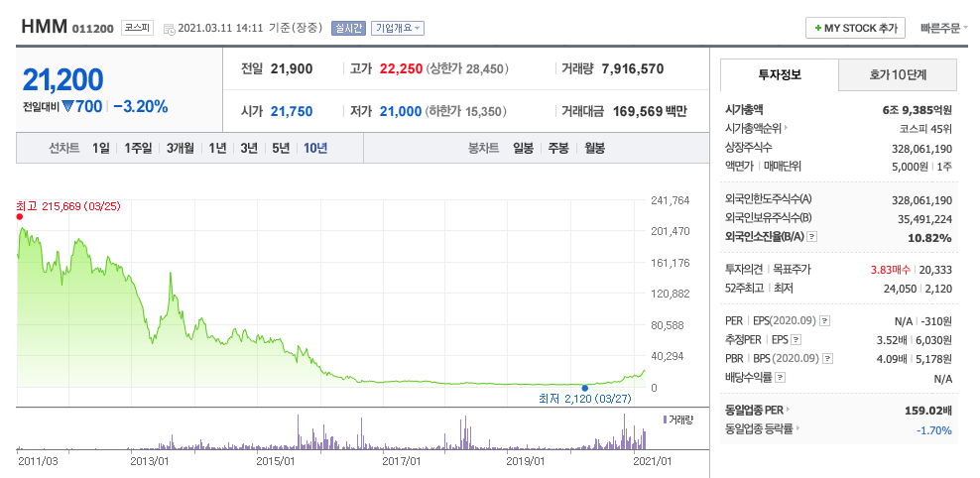This screenshot has width=980, height=478.
Task: Open the 빠른주문 dropdown
Action: tap(943, 28)
